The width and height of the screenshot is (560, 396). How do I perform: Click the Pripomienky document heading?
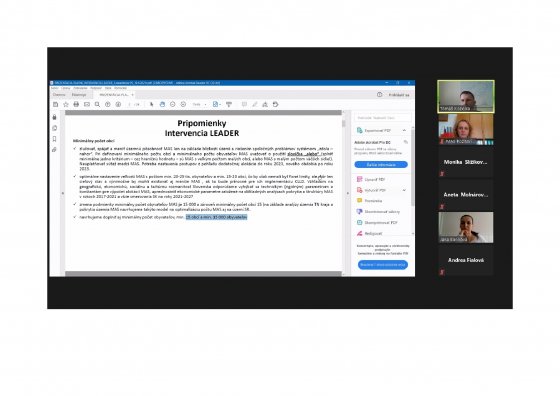[202, 123]
